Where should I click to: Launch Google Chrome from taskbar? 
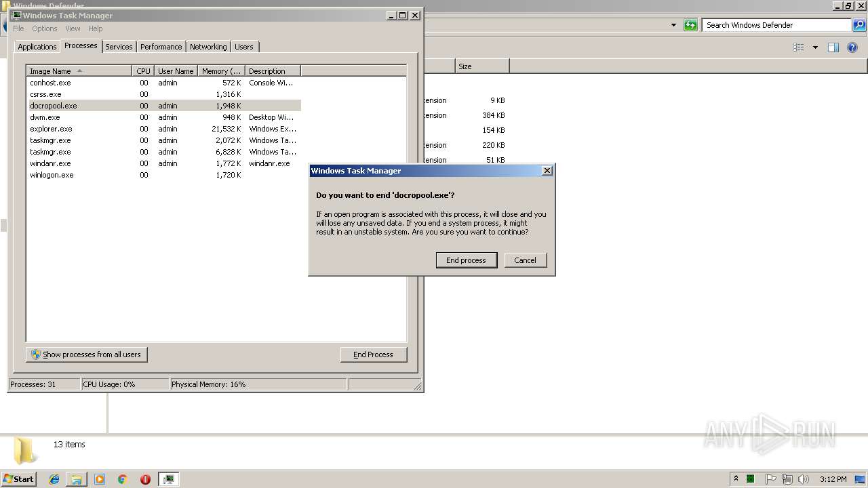pos(122,479)
